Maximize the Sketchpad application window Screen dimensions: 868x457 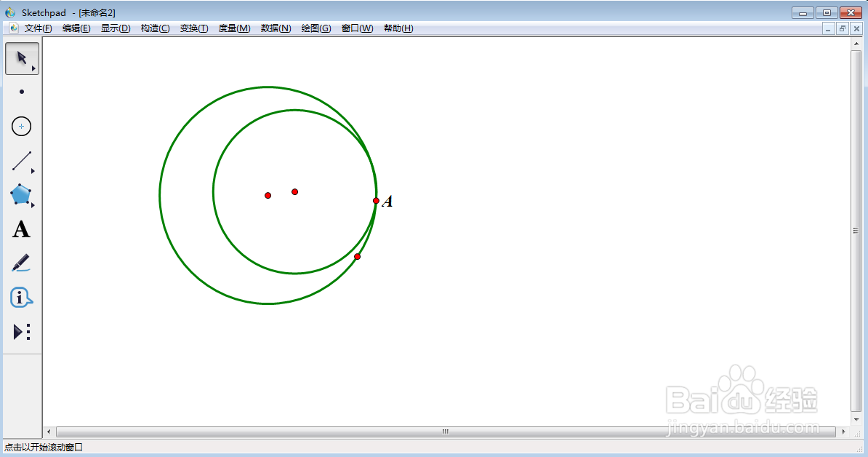pyautogui.click(x=827, y=13)
